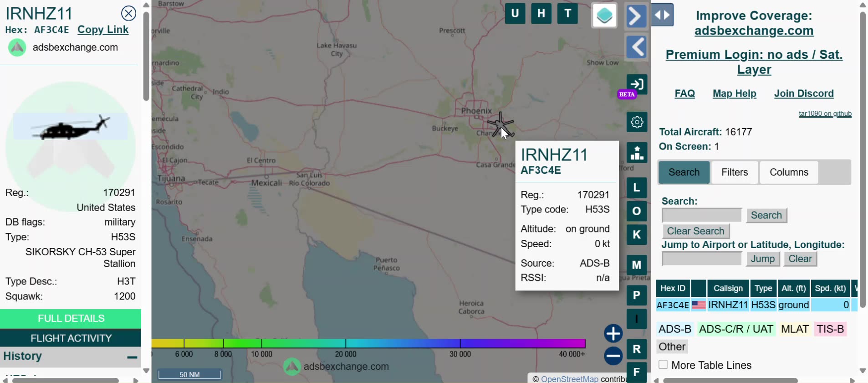The width and height of the screenshot is (868, 383).
Task: Click the Clear Search button
Action: coord(696,231)
